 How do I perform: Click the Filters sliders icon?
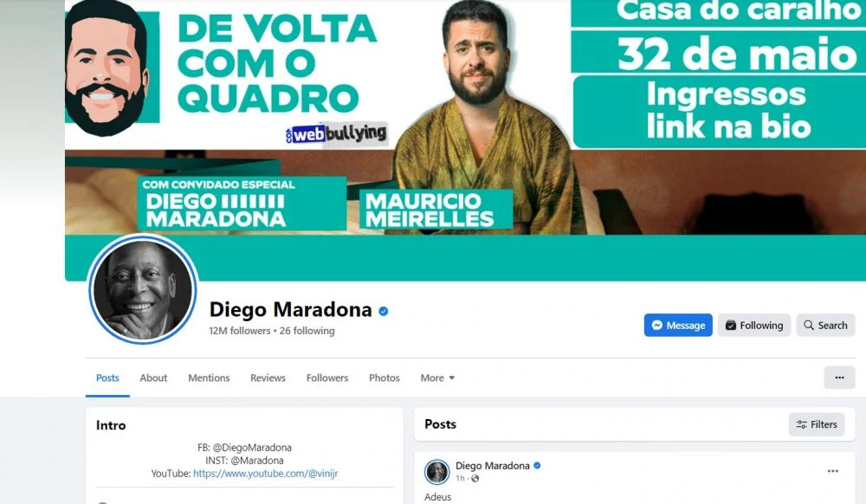tap(801, 424)
